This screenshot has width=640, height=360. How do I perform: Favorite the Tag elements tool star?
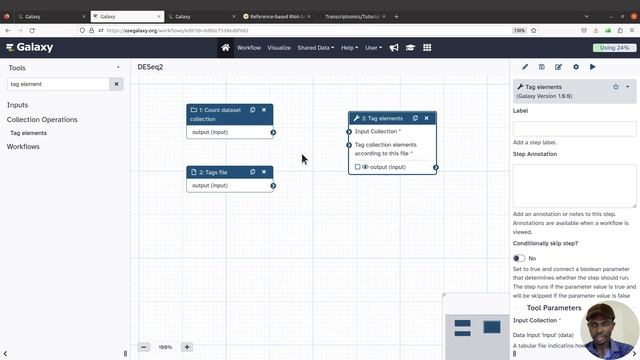point(616,87)
